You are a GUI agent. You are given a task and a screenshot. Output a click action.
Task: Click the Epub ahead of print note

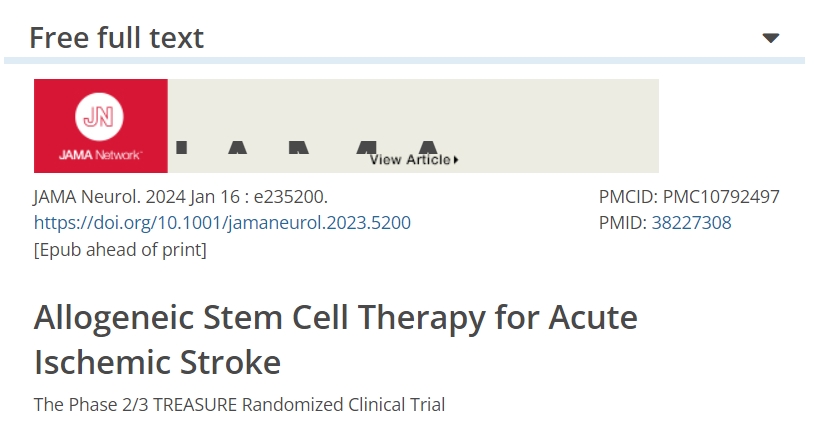(x=120, y=249)
